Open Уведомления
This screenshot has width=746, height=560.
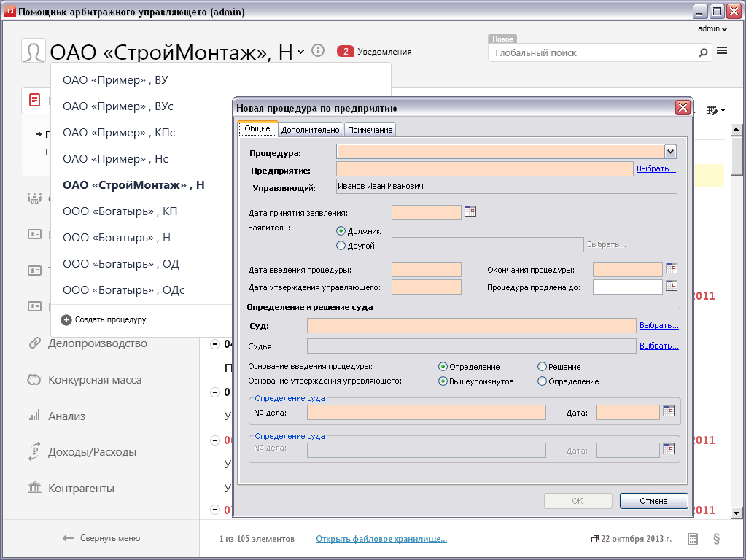[x=384, y=51]
